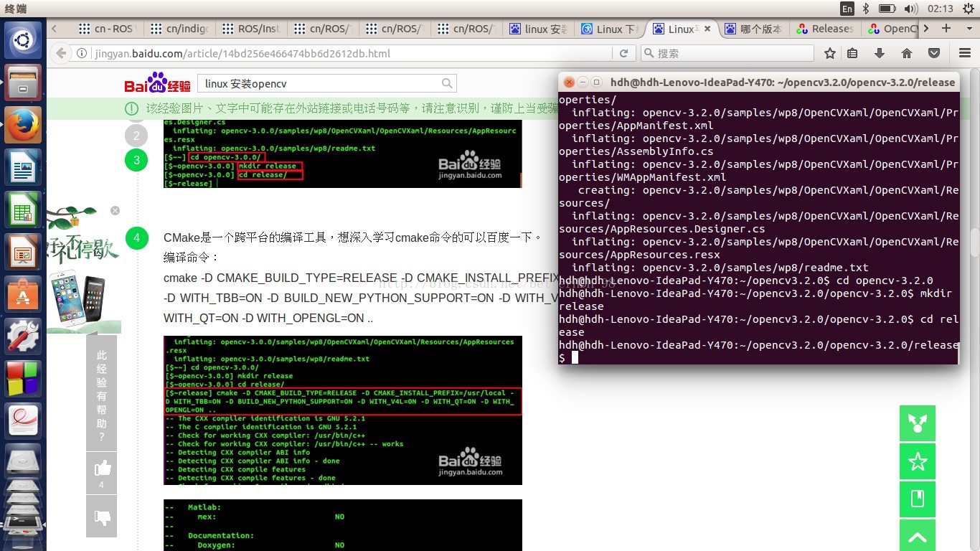Viewport: 980px width, 551px height.
Task: Click the green share button on page
Action: click(918, 423)
